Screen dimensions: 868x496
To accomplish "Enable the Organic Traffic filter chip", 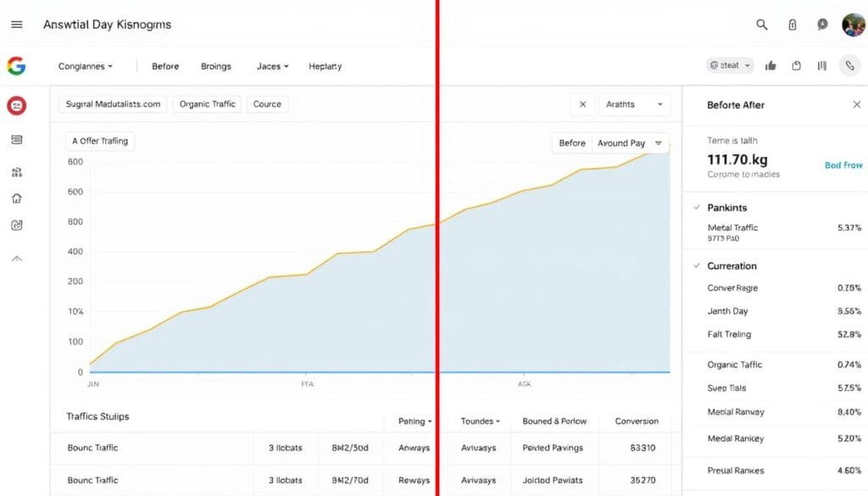I will (x=206, y=103).
